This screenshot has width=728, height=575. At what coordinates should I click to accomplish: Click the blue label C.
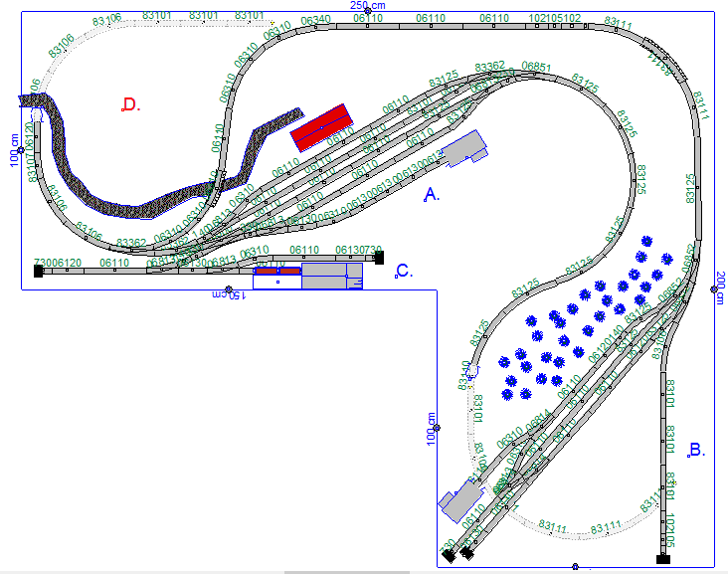[x=403, y=271]
